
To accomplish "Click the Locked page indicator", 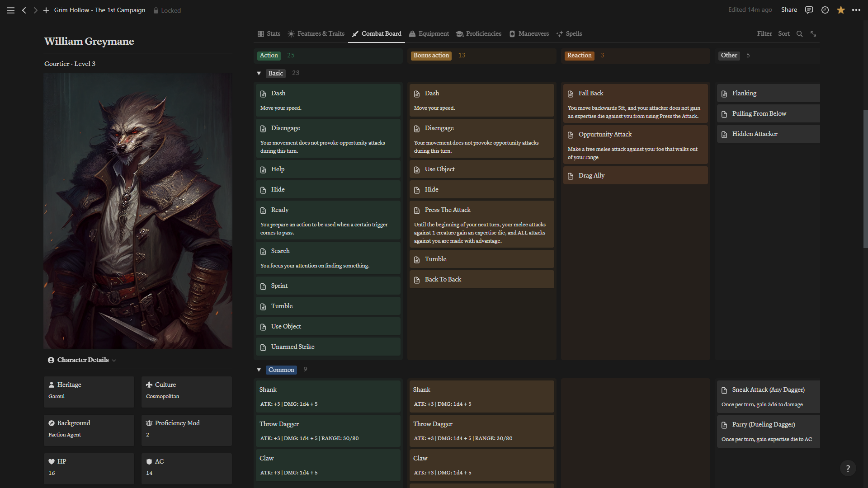I will (167, 10).
